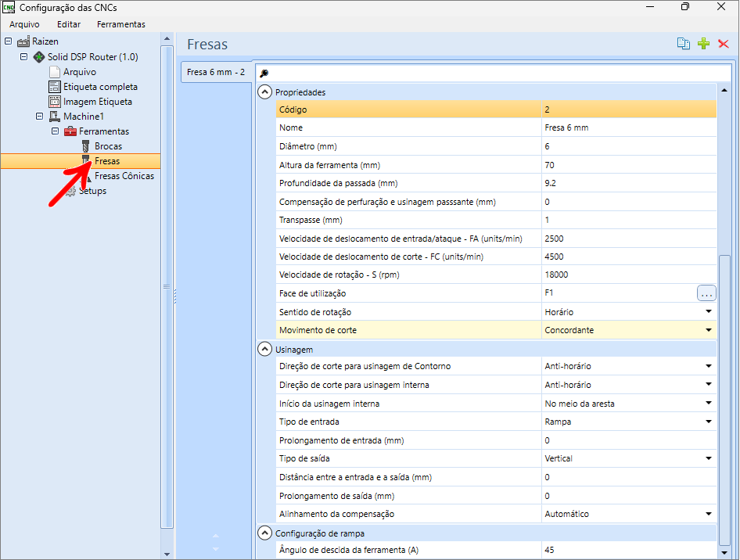Delete the fresa with red X icon
The width and height of the screenshot is (740, 560).
[723, 44]
